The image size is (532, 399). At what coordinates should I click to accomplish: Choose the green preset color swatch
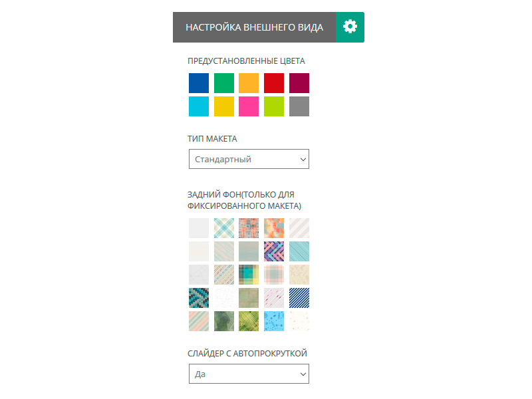click(224, 83)
